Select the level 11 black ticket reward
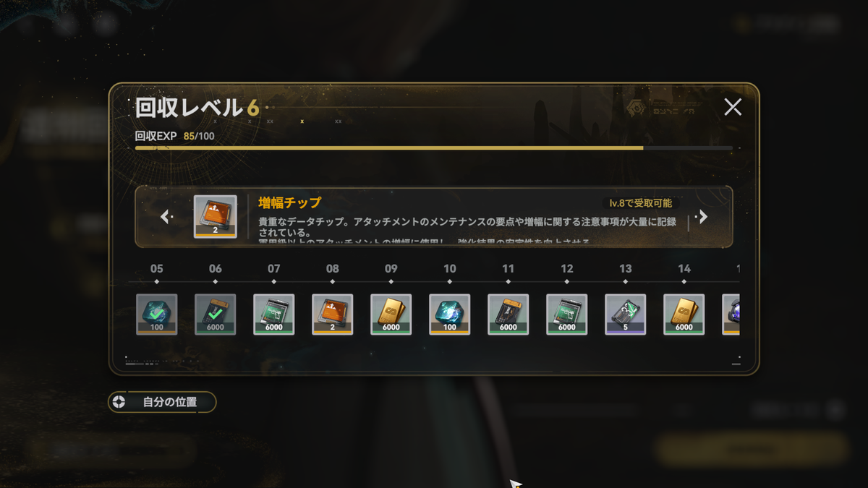The width and height of the screenshot is (868, 488). coord(509,314)
